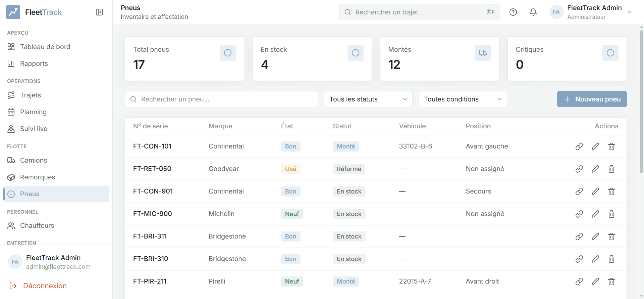644x299 pixels.
Task: Edit tire FT-BRI-310
Action: pyautogui.click(x=595, y=259)
